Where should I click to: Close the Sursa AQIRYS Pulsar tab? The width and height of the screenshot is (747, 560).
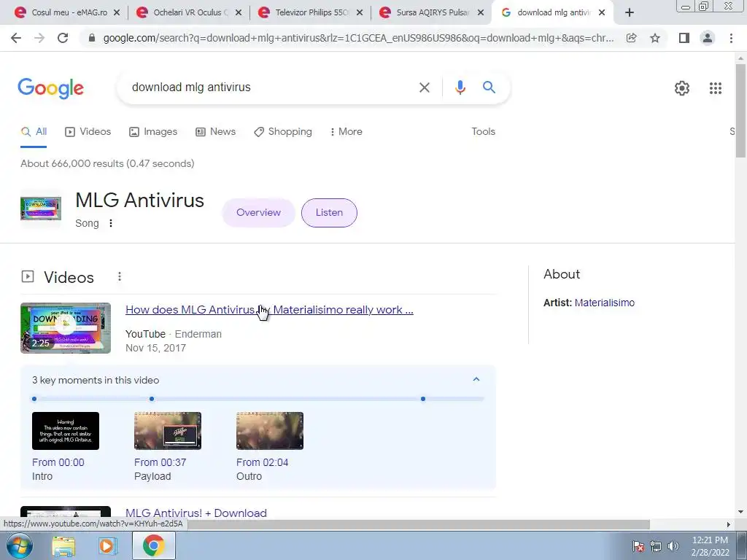tap(481, 13)
